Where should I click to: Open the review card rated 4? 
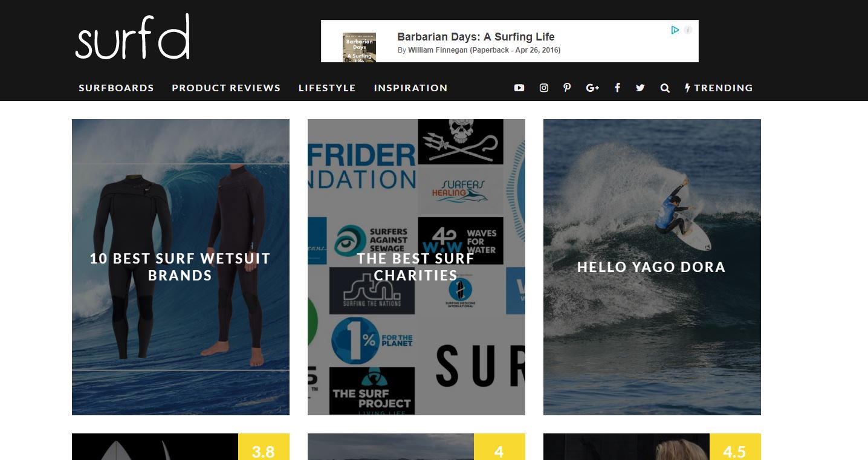pyautogui.click(x=416, y=447)
